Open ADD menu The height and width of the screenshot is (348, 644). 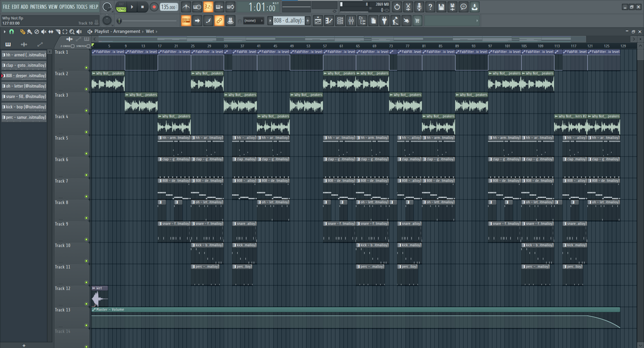[24, 6]
